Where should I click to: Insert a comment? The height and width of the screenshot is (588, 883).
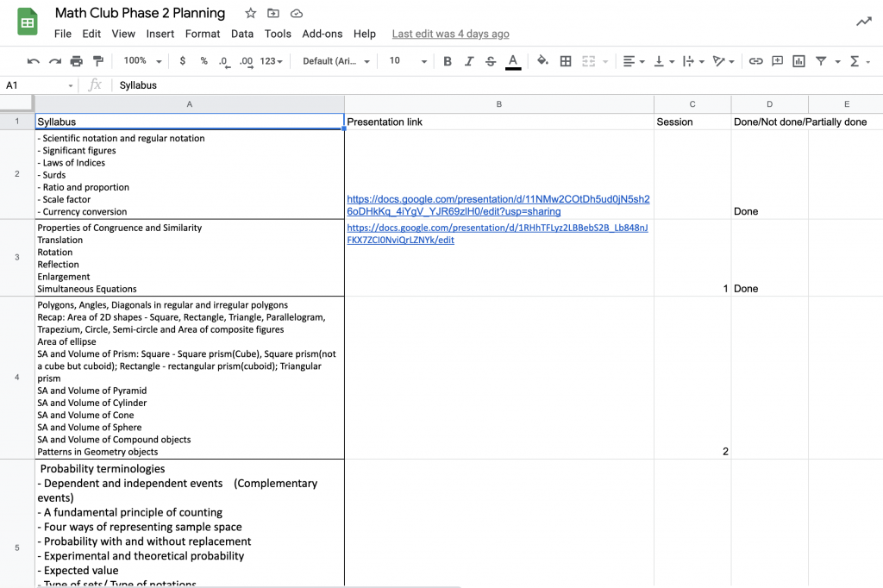click(777, 61)
